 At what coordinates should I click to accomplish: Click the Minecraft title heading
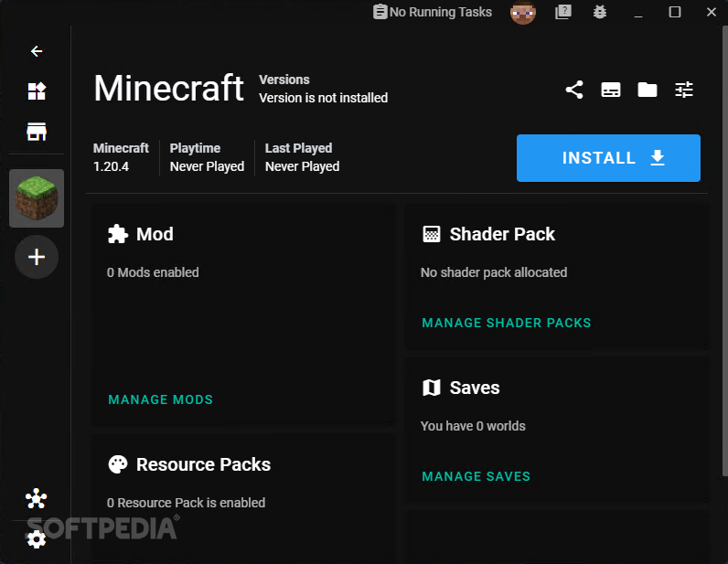168,88
